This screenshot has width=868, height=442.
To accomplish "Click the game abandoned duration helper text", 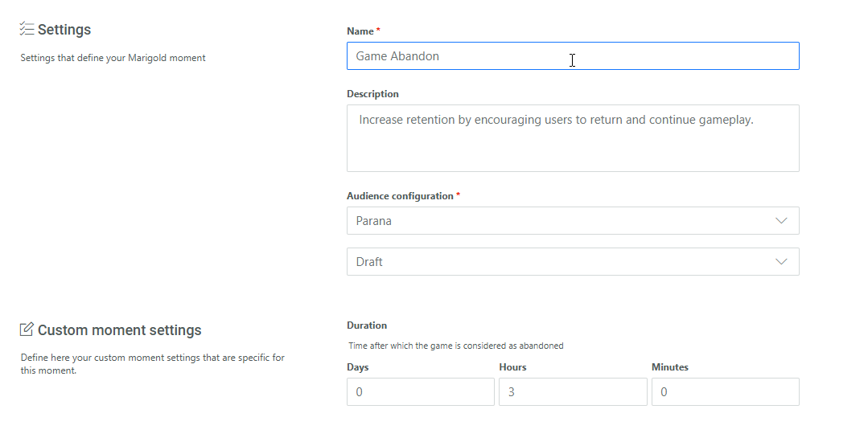I will [x=455, y=346].
